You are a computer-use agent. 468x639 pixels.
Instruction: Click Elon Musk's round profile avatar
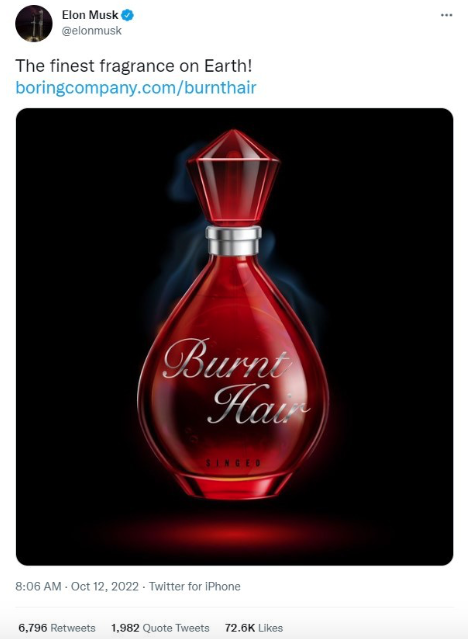34,24
